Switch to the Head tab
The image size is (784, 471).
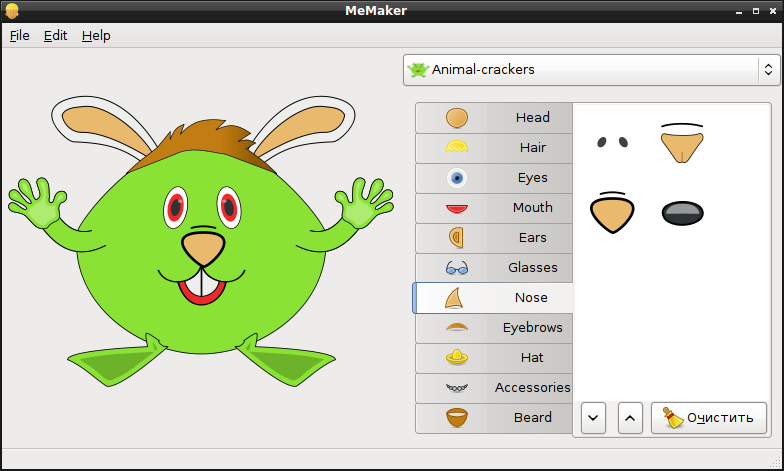pyautogui.click(x=494, y=118)
